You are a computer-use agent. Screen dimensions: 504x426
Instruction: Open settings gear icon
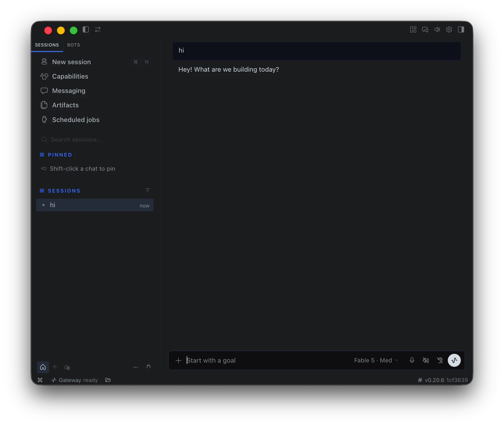[449, 30]
